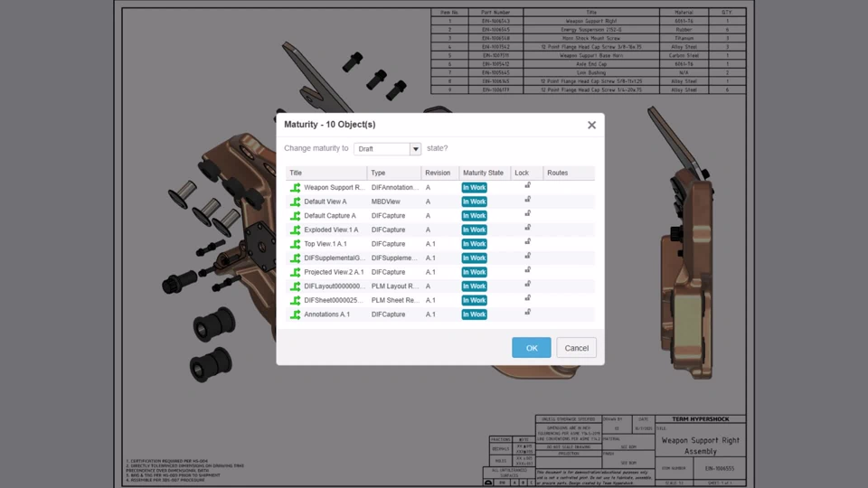Click the lock icon in Weapon Support R... row
Viewport: 868px width, 488px height.
coord(527,185)
